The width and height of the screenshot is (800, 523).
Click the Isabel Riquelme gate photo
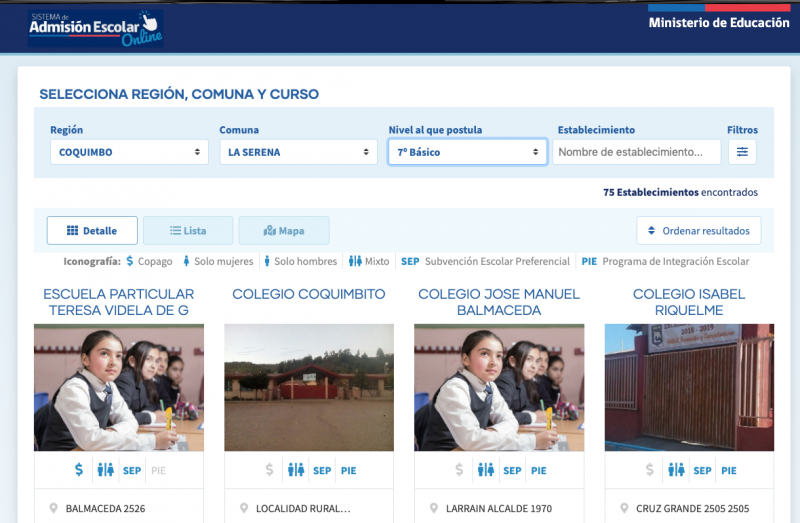coord(689,387)
